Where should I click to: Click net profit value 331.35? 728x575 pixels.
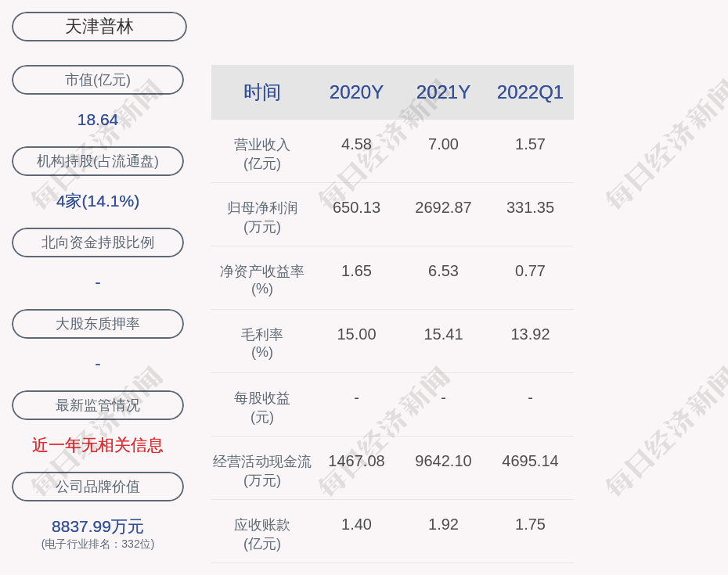coord(530,207)
